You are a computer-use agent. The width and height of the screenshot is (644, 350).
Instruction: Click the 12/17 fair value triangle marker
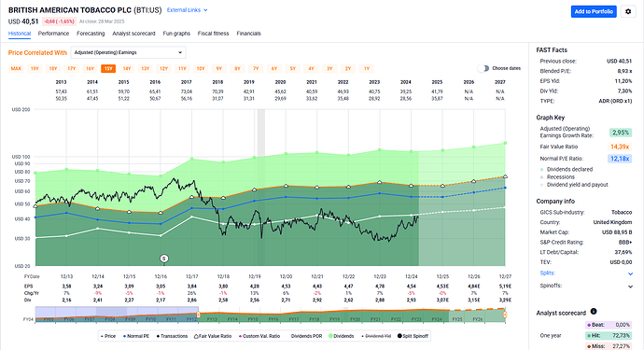coord(192,197)
